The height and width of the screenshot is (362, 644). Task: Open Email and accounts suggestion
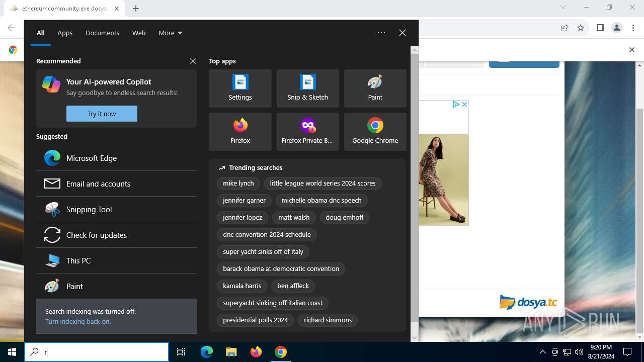[116, 184]
